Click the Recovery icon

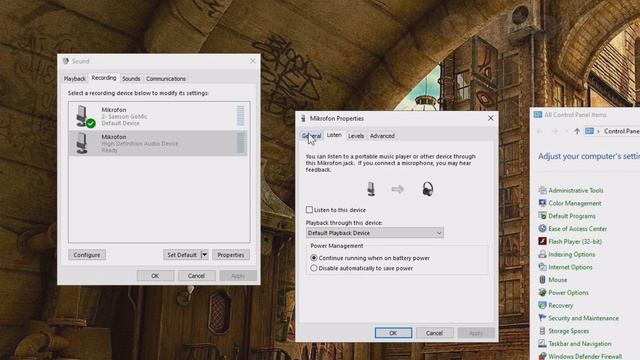pos(542,305)
